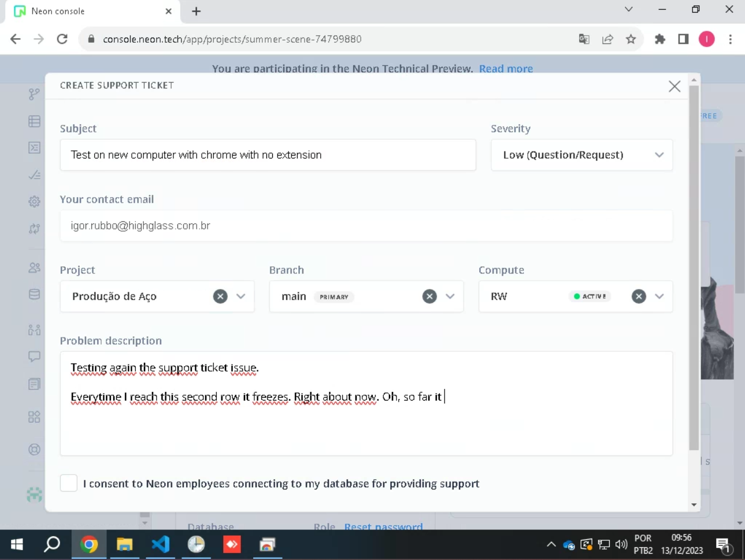Image resolution: width=745 pixels, height=560 pixels.
Task: Close the Neon console tab
Action: click(x=169, y=11)
